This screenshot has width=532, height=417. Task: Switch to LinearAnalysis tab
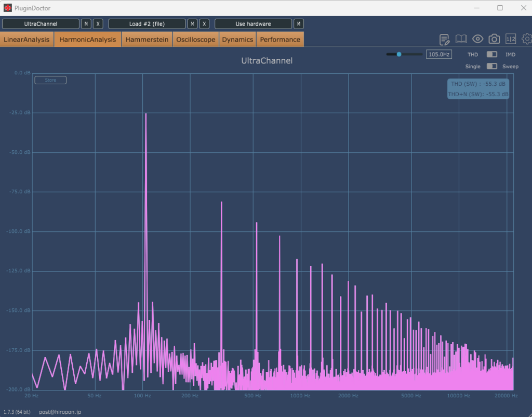(27, 40)
